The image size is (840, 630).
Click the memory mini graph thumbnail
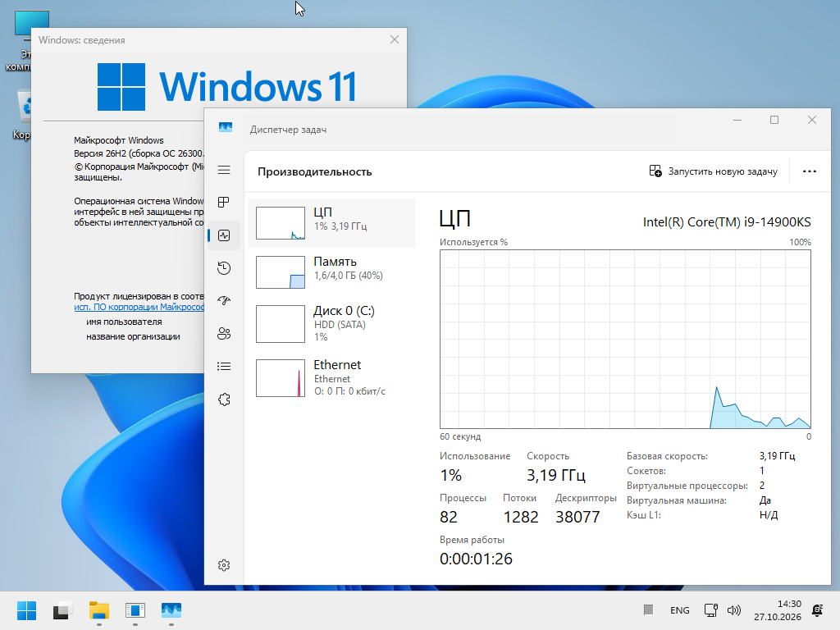281,272
